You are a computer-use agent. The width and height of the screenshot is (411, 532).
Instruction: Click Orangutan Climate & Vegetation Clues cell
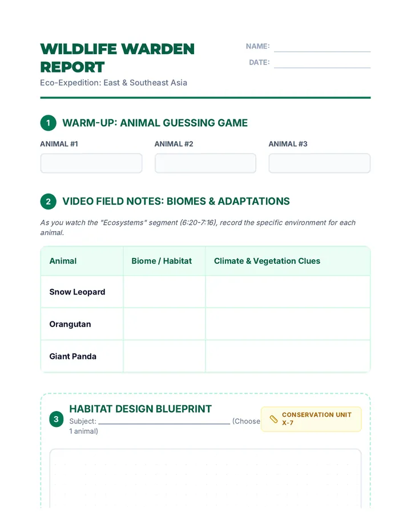pos(288,324)
